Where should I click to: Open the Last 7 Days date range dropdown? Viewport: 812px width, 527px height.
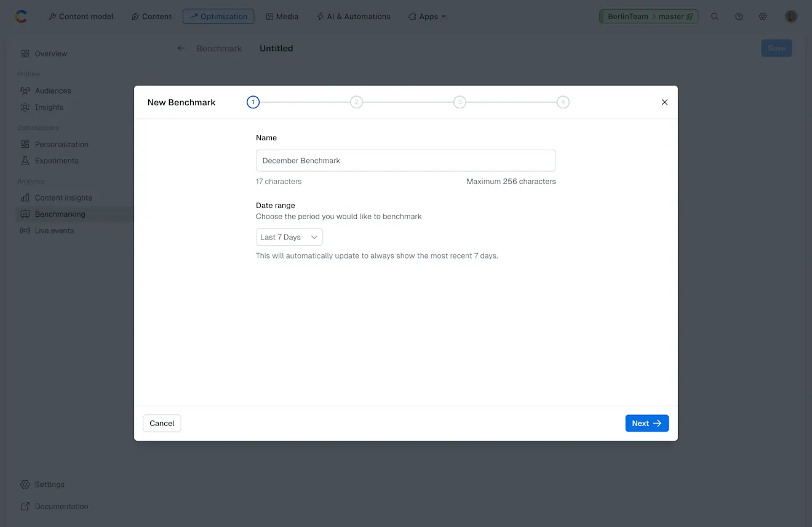pos(289,236)
